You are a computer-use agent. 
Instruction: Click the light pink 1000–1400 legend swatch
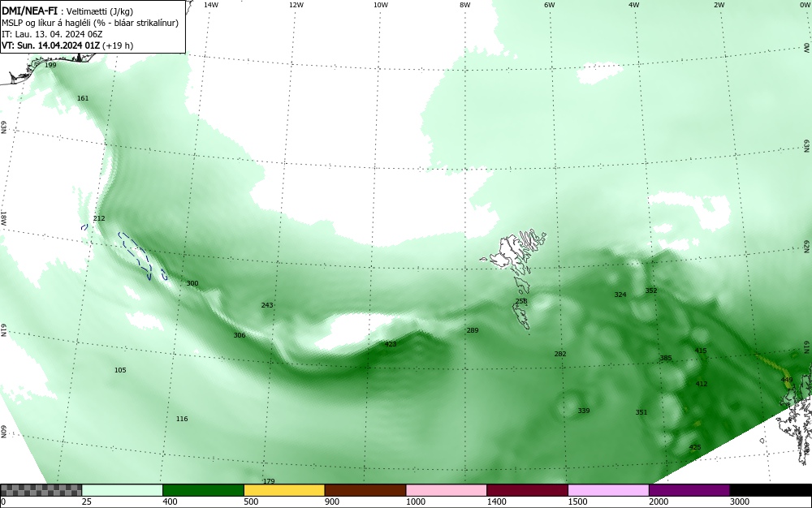point(447,490)
